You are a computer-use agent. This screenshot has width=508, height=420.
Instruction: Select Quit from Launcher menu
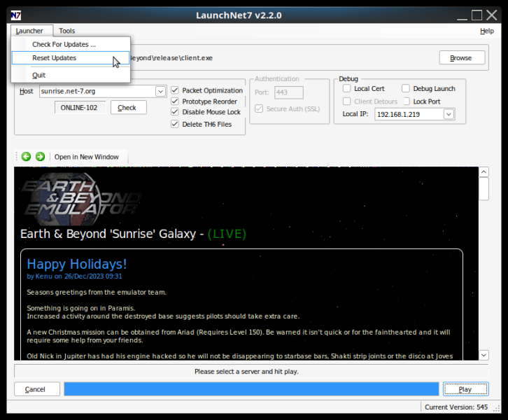[71, 75]
